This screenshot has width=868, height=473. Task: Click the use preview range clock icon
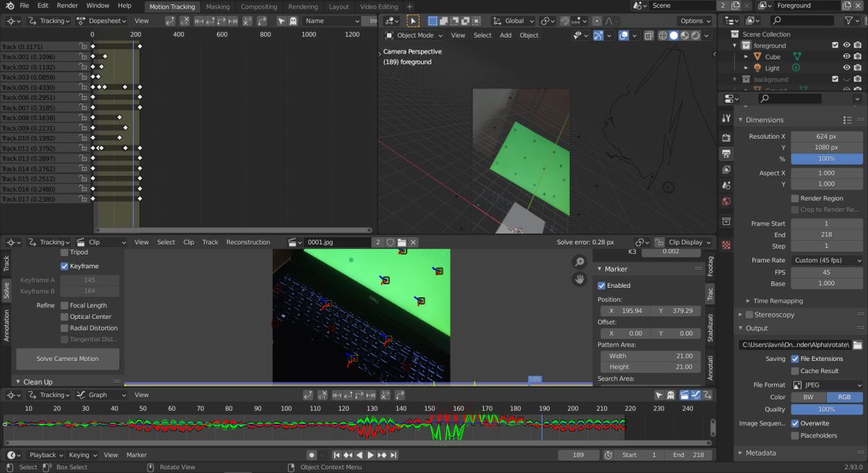tap(608, 455)
